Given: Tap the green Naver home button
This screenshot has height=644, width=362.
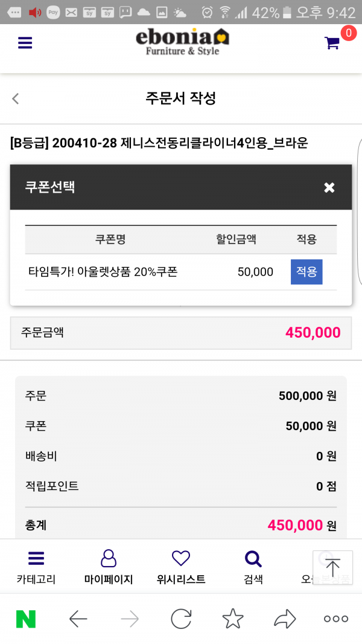Looking at the screenshot, I should tap(26, 619).
